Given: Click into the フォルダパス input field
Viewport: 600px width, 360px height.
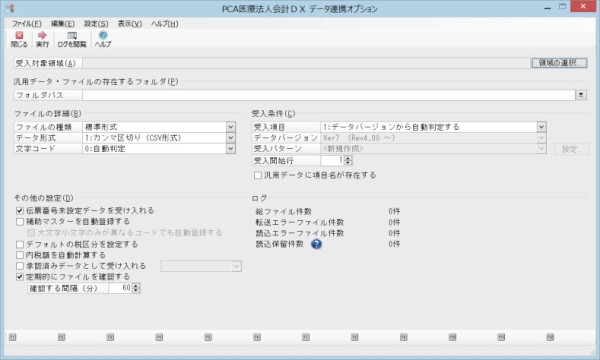Looking at the screenshot, I should tap(329, 95).
